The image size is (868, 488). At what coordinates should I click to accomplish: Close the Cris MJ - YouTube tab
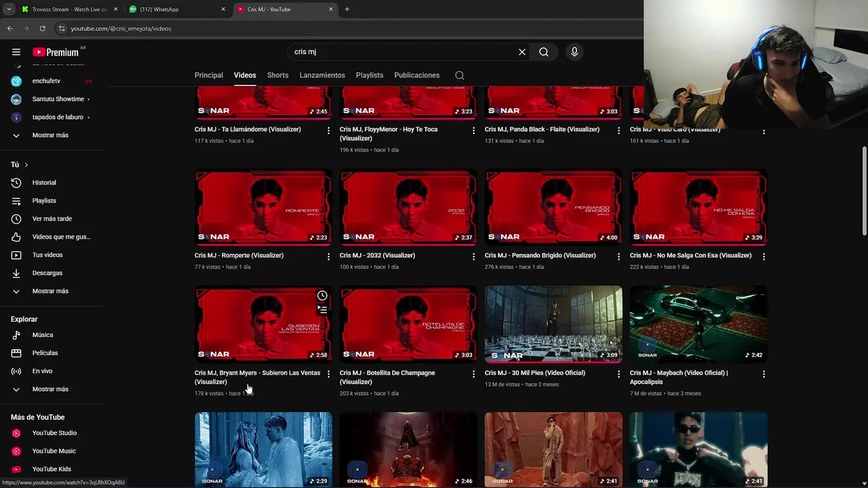click(x=331, y=9)
